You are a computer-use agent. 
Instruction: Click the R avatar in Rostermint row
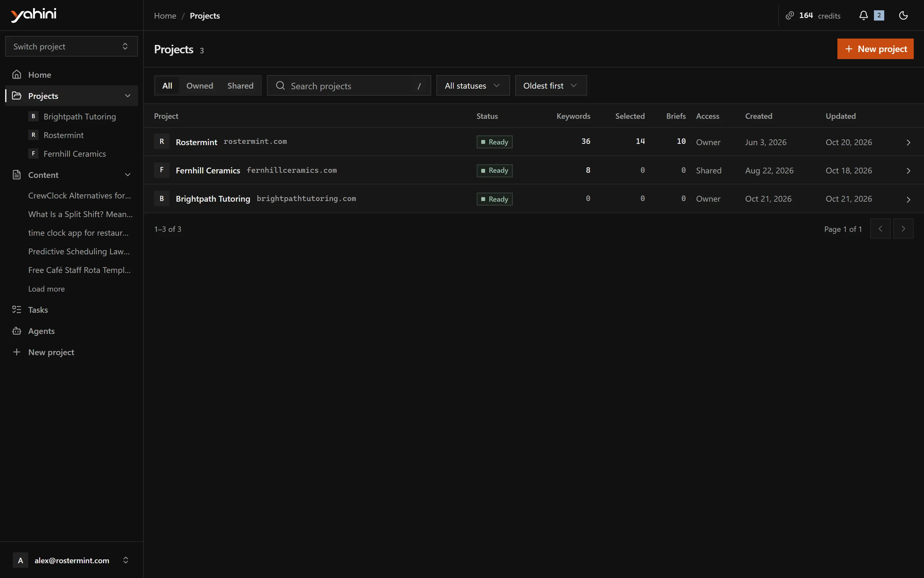[x=161, y=141]
